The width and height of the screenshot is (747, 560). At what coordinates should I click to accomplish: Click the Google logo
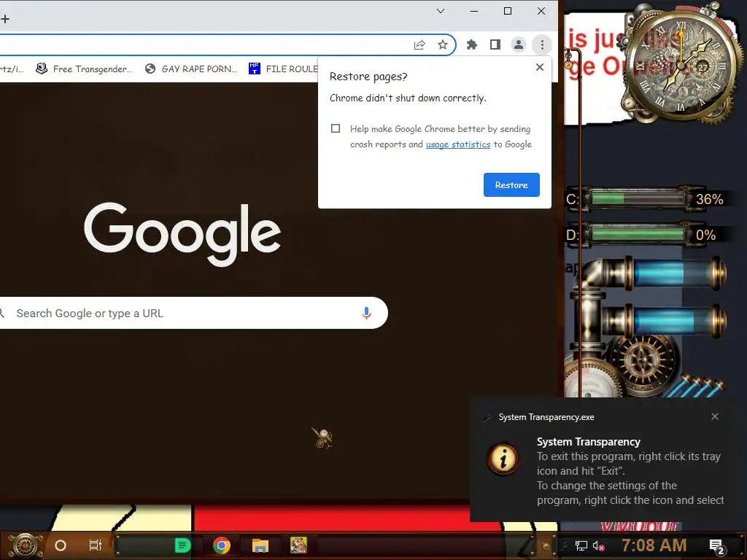point(182,233)
